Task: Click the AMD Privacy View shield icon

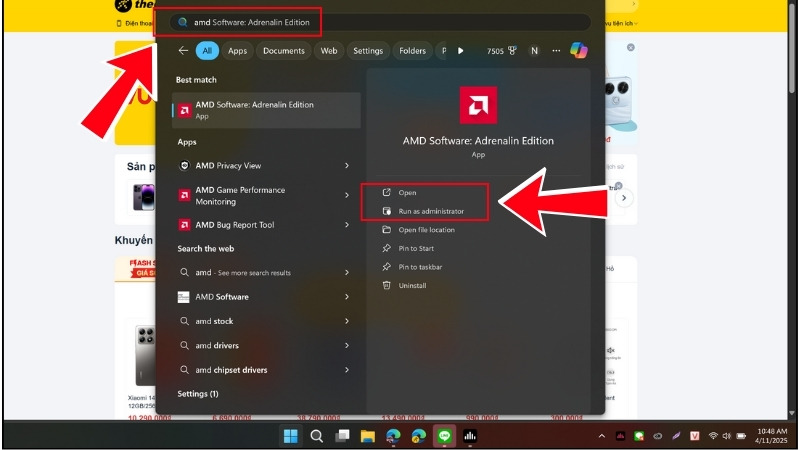Action: point(184,165)
